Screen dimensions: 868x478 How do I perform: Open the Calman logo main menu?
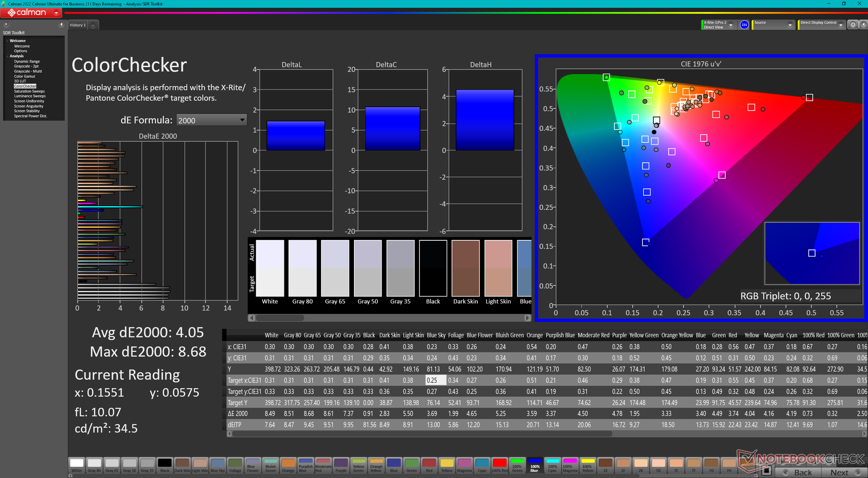[31, 13]
